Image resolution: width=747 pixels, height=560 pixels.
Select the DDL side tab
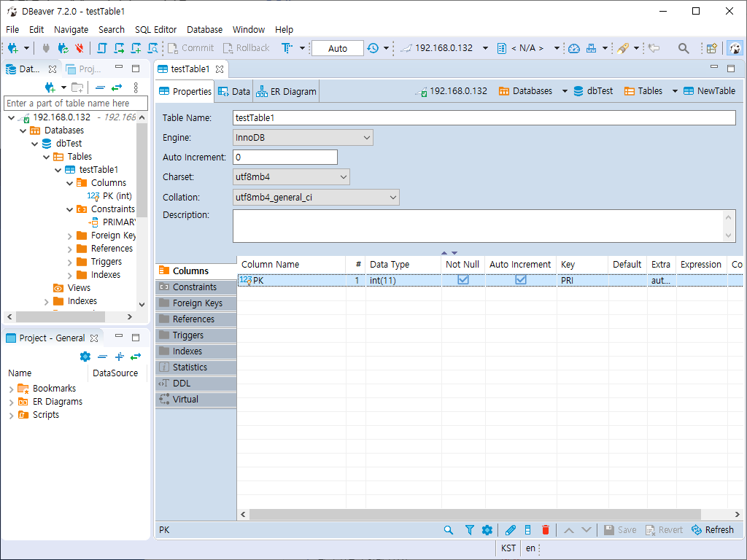tap(196, 384)
